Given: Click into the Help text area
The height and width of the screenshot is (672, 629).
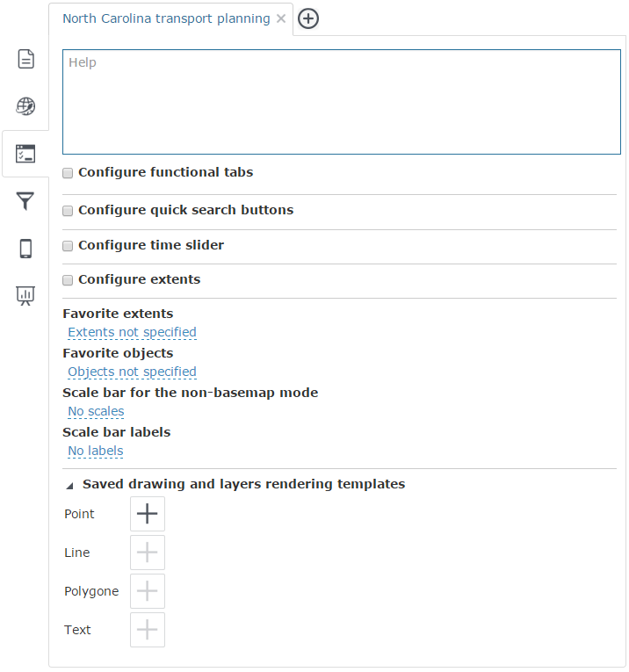Looking at the screenshot, I should [x=341, y=102].
